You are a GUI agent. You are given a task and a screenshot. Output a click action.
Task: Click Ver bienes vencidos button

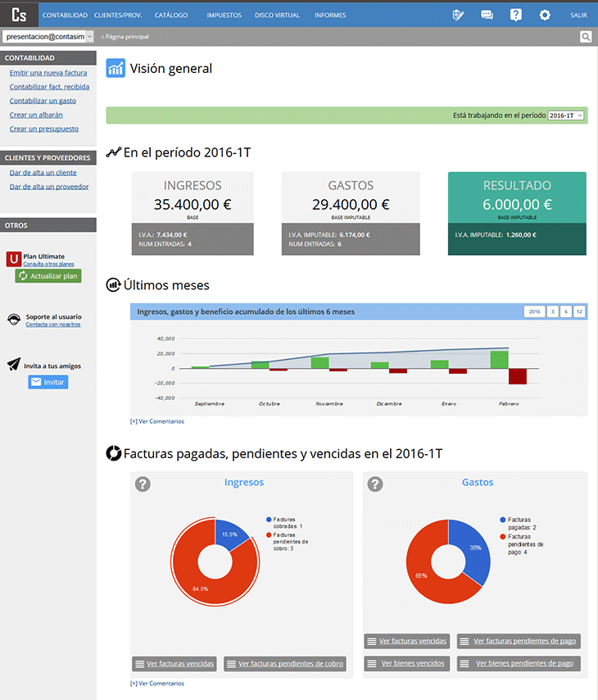[x=407, y=663]
